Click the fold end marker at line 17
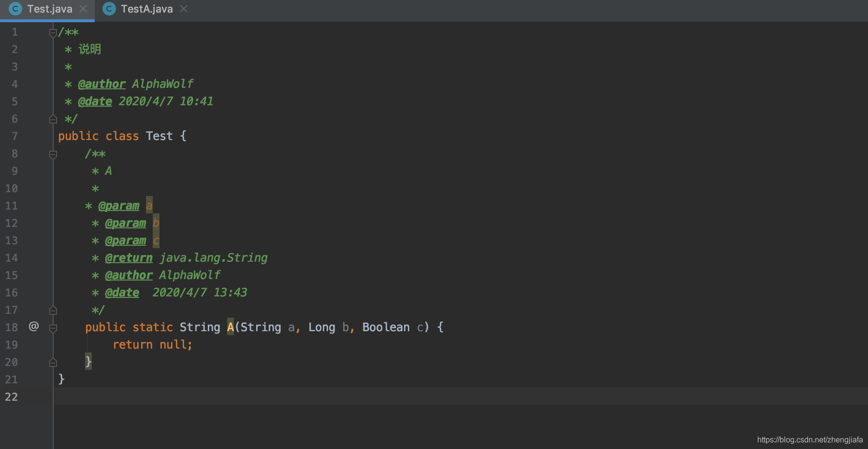Image resolution: width=868 pixels, height=449 pixels. (x=53, y=310)
